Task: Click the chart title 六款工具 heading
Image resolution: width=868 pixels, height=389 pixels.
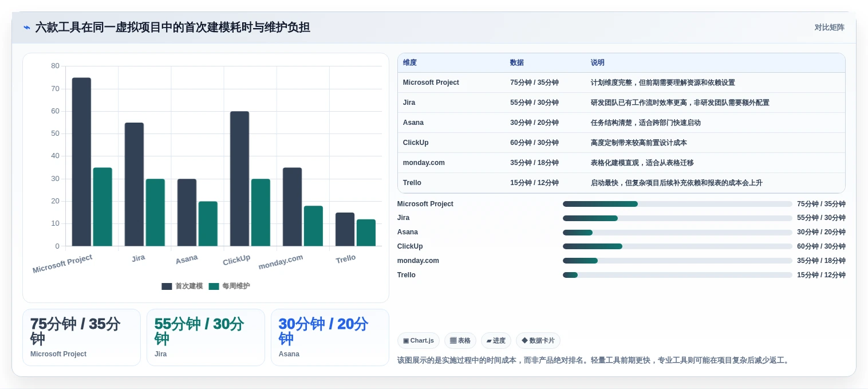Action: pyautogui.click(x=173, y=27)
